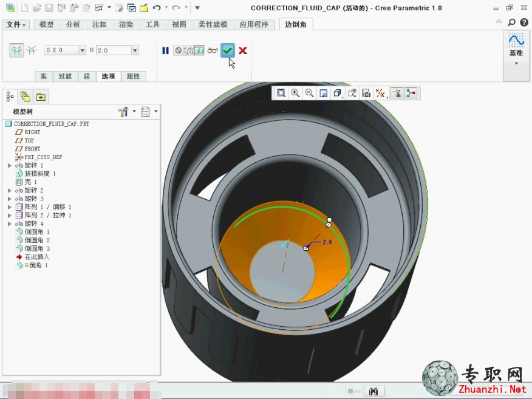Accept chamfer with green checkmark
This screenshot has height=399, width=532.
228,50
